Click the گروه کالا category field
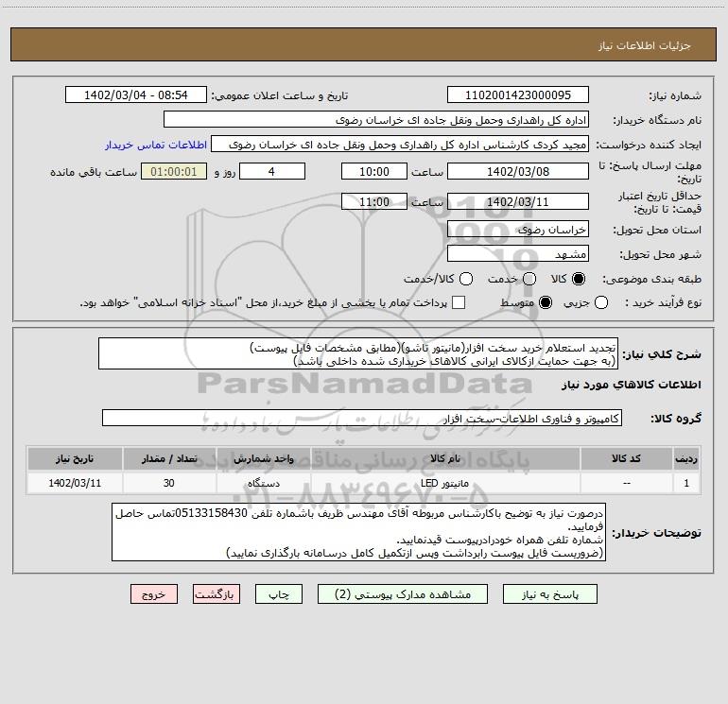The height and width of the screenshot is (704, 728). pyautogui.click(x=362, y=418)
